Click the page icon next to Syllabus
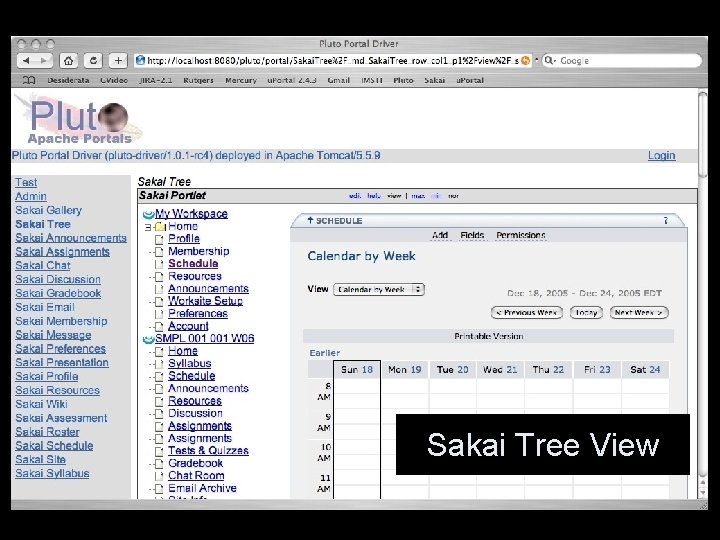 click(159, 364)
